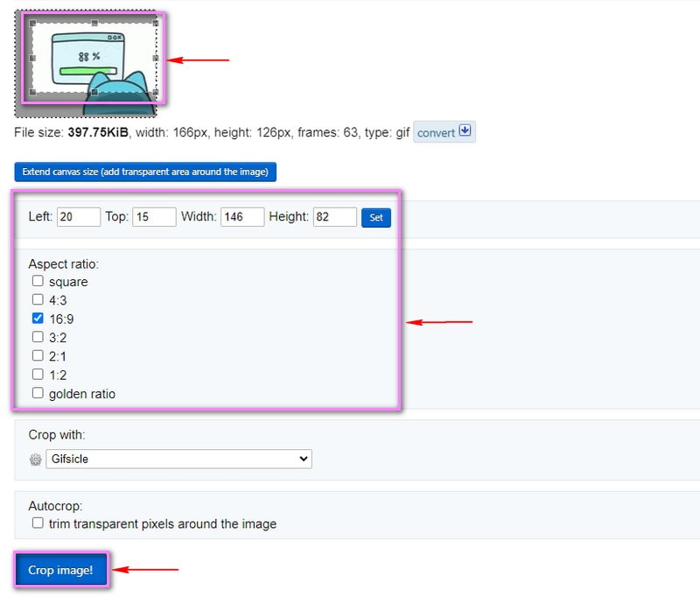Viewport: 700px width, 597px height.
Task: Click the gear icon next to Gifsicle
Action: click(x=35, y=460)
